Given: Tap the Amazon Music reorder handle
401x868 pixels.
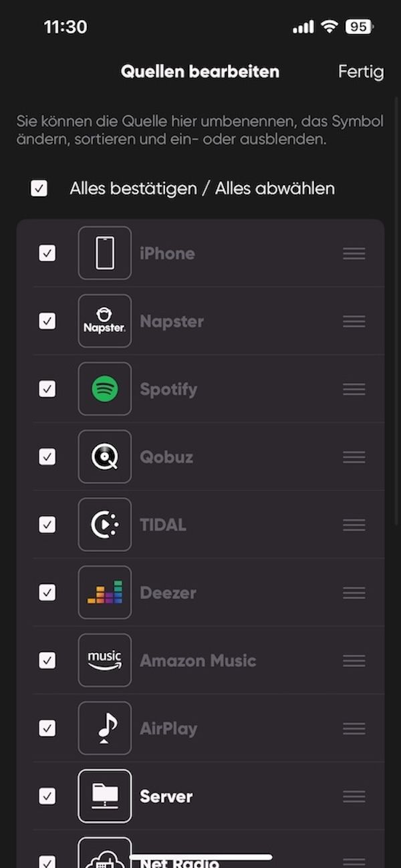Looking at the screenshot, I should point(354,660).
